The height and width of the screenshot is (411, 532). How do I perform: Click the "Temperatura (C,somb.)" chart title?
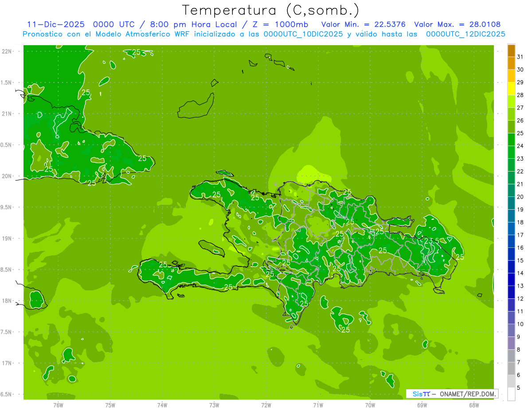pos(270,10)
